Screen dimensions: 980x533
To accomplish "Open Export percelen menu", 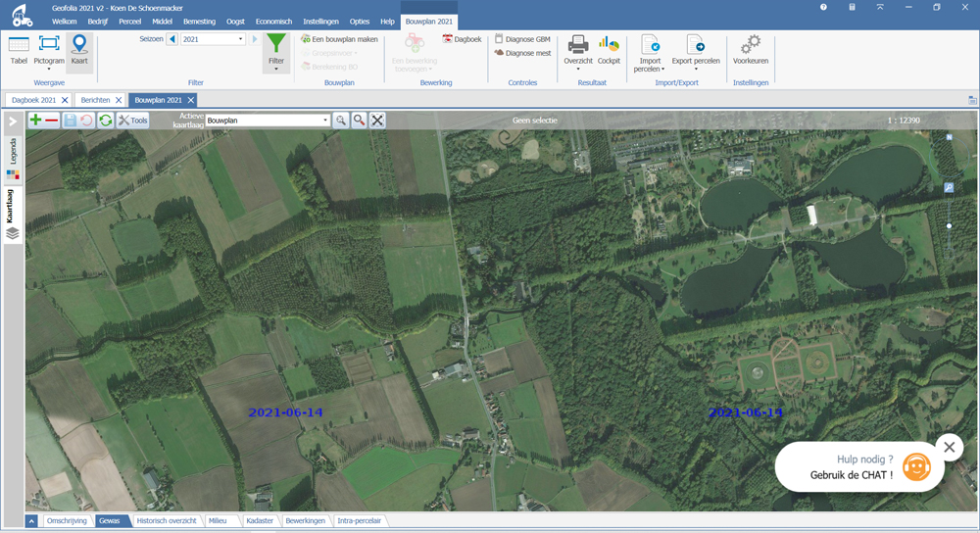I will [x=696, y=53].
